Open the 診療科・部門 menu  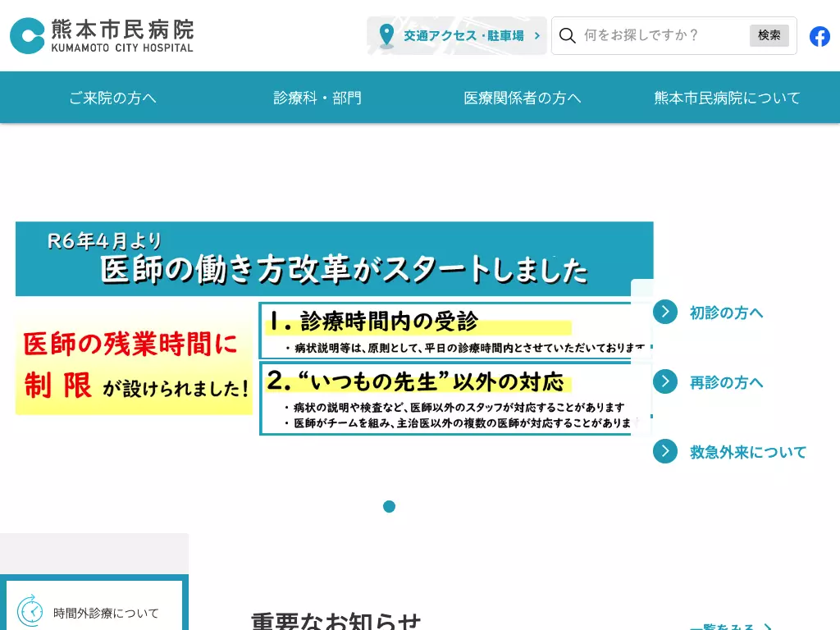point(317,98)
